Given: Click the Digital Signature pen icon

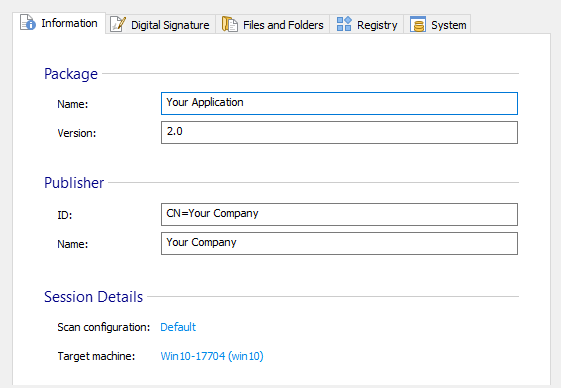Looking at the screenshot, I should (x=118, y=24).
